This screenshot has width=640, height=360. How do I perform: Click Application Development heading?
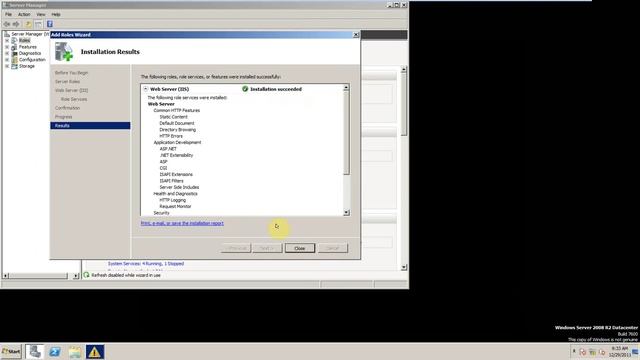[177, 142]
